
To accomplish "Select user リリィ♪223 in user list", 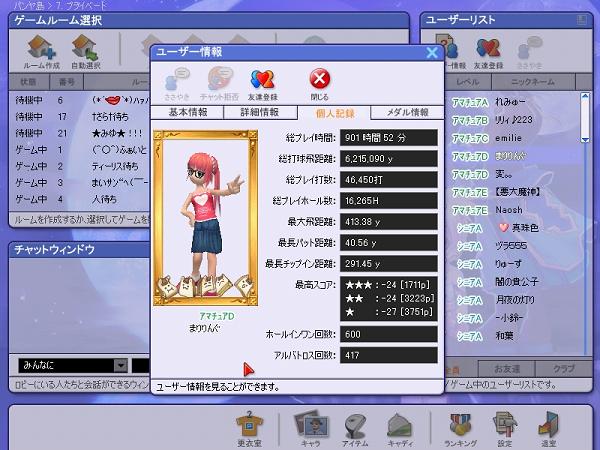I will [x=513, y=120].
